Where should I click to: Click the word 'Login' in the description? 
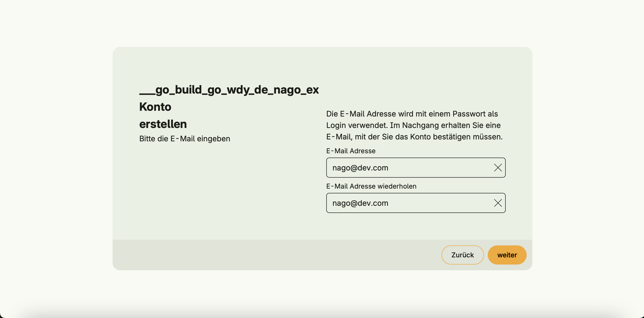tap(336, 125)
